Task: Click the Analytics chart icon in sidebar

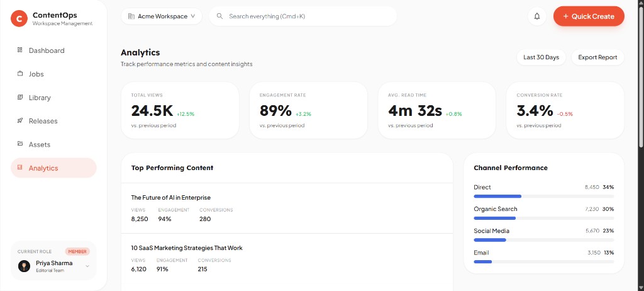Action: [x=19, y=168]
